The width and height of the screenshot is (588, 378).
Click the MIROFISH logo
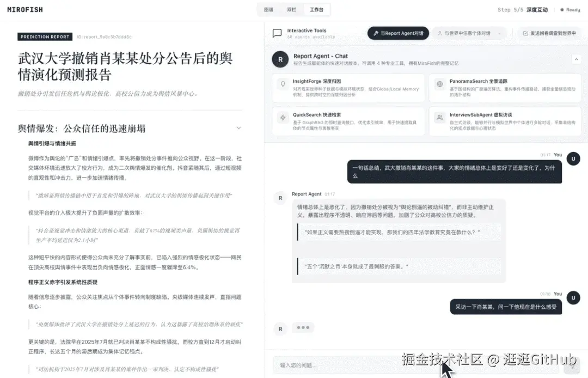click(24, 9)
